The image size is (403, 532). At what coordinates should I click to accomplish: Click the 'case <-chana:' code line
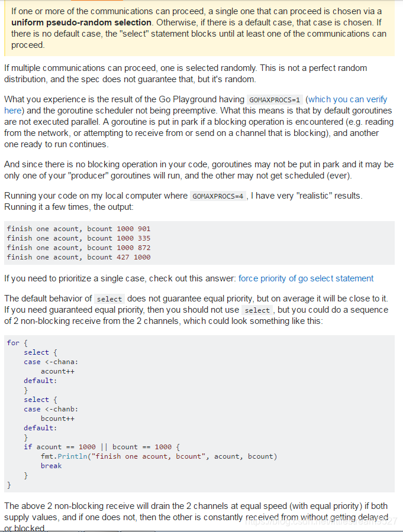pyautogui.click(x=51, y=362)
